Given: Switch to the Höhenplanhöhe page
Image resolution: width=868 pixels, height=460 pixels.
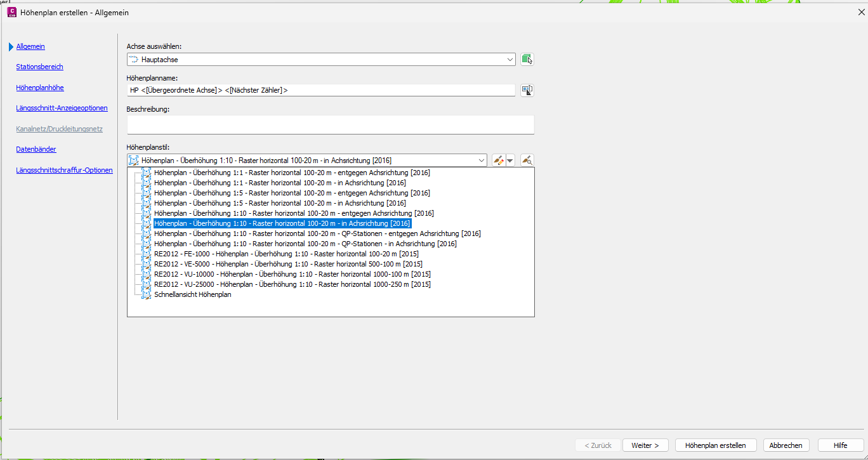Looking at the screenshot, I should tap(40, 88).
